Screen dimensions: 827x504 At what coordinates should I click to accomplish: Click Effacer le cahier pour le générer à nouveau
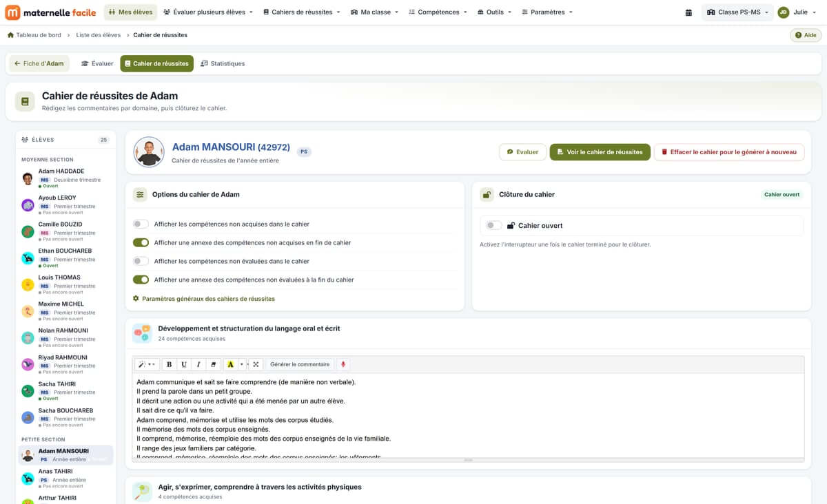click(x=728, y=152)
